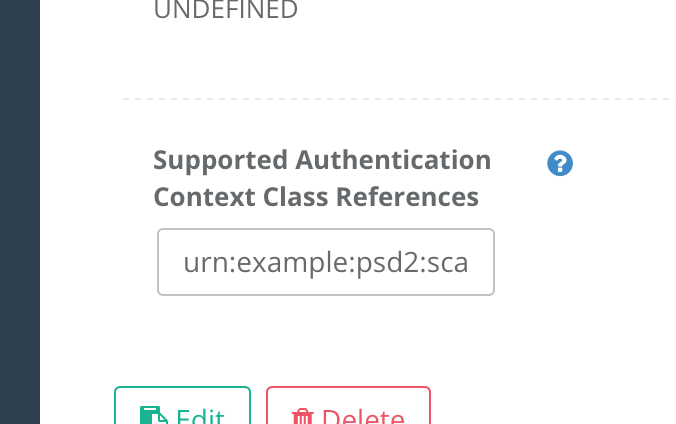Click the trash can icon on Delete
This screenshot has width=676, height=424.
coord(302,417)
